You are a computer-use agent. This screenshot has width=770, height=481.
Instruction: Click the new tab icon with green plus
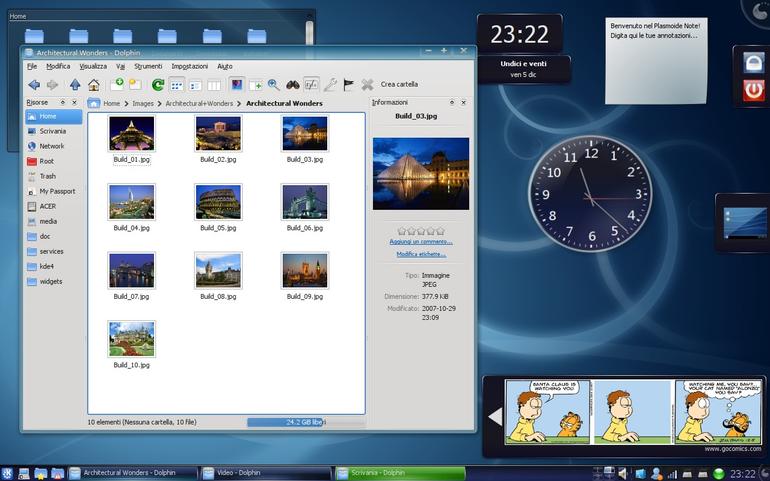[117, 84]
